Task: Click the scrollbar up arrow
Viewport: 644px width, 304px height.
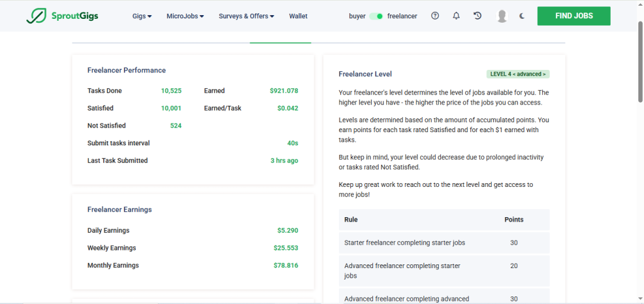Action: tap(640, 4)
